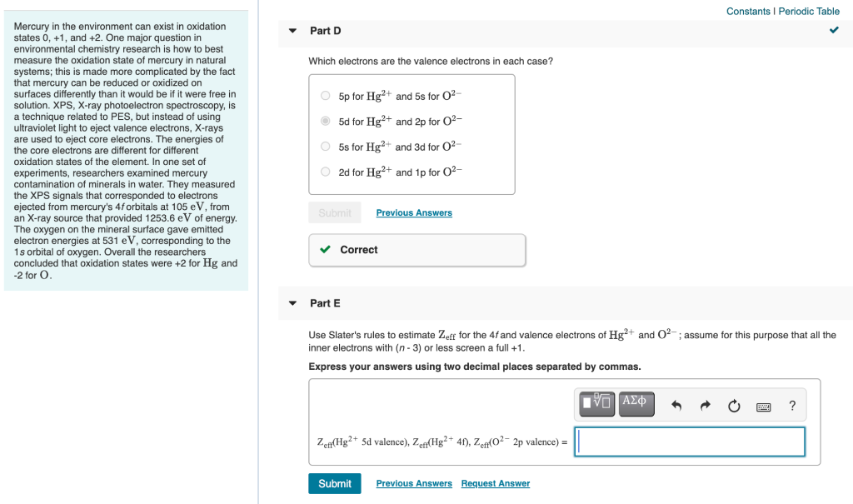Viewport: 853px width, 504px height.
Task: Click Request Answer for Part E
Action: [497, 483]
